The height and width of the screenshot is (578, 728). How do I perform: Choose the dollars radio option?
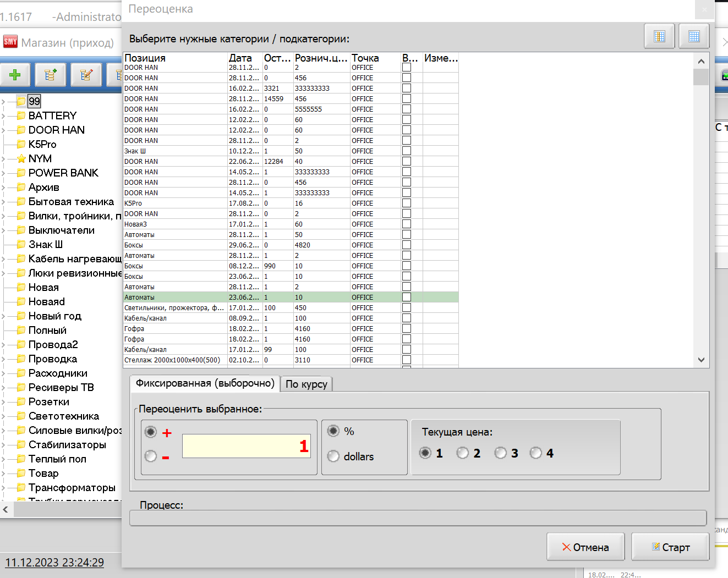333,456
